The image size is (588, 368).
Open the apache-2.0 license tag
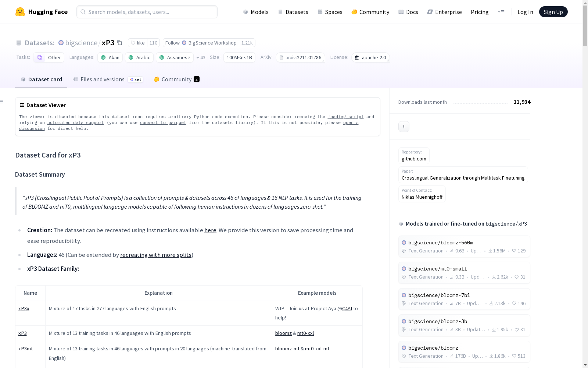pyautogui.click(x=370, y=57)
